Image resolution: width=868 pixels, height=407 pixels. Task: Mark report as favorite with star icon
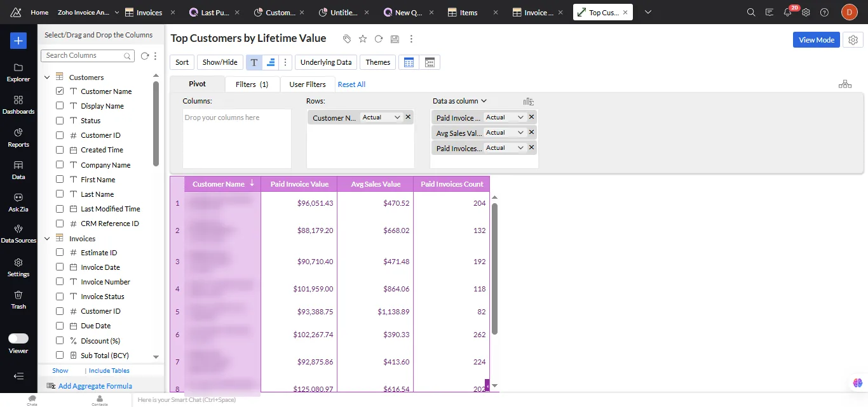point(363,39)
